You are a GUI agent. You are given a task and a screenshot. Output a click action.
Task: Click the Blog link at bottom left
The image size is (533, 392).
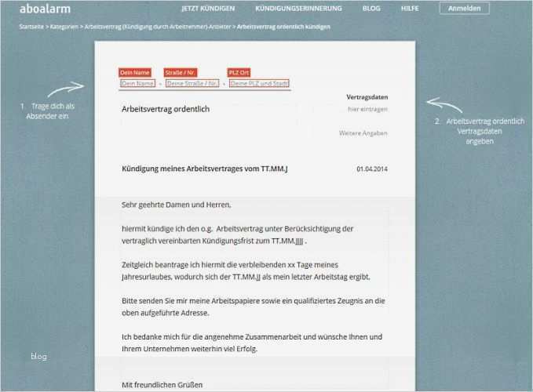[38, 357]
